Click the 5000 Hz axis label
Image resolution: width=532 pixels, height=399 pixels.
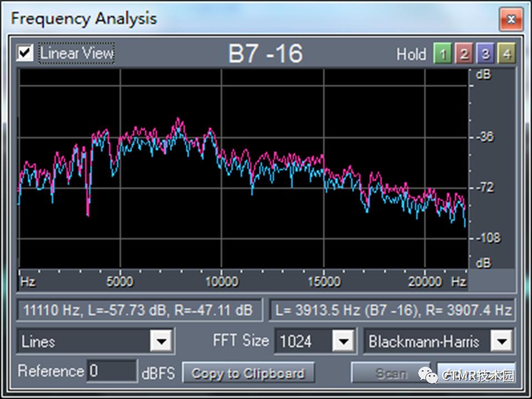120,281
